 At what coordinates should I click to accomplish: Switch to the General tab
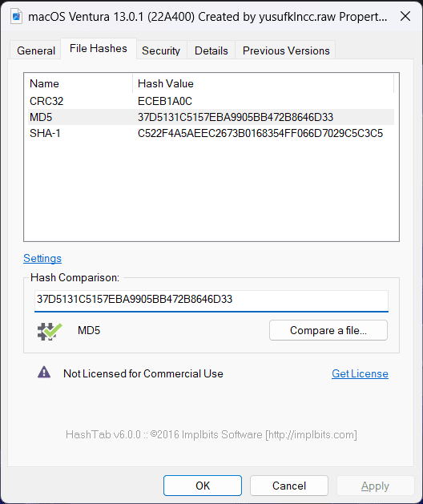pos(36,50)
